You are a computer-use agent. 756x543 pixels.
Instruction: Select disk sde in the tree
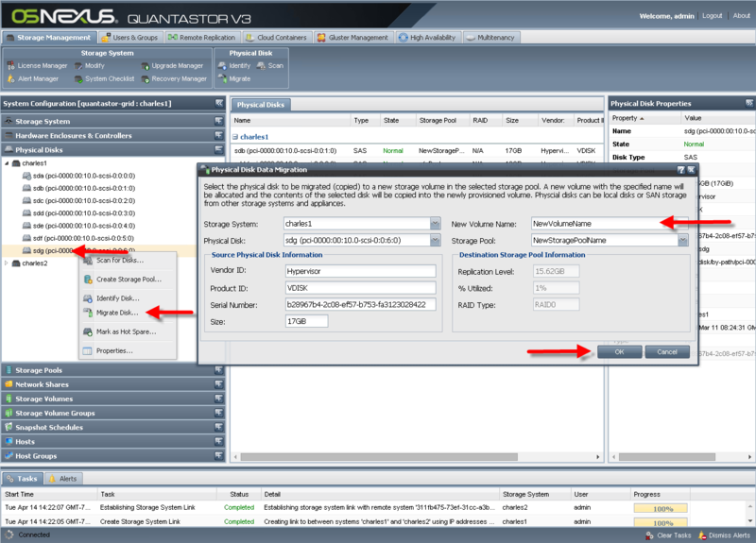(x=79, y=226)
